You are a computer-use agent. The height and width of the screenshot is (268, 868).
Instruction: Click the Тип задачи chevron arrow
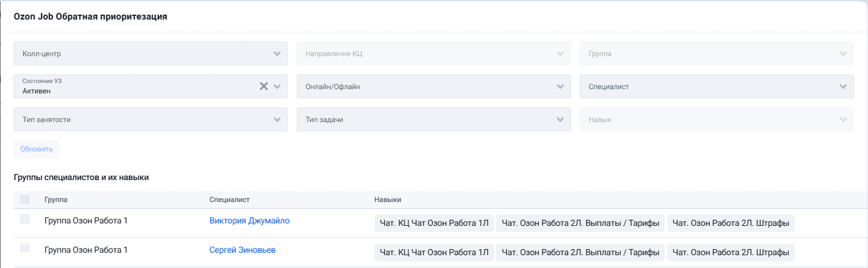point(561,119)
